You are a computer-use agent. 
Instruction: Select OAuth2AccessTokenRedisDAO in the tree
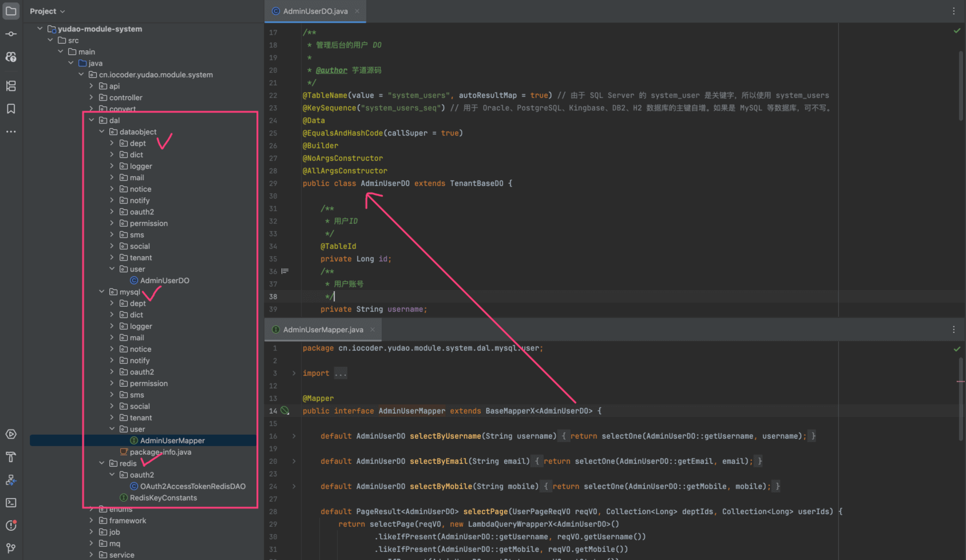192,486
